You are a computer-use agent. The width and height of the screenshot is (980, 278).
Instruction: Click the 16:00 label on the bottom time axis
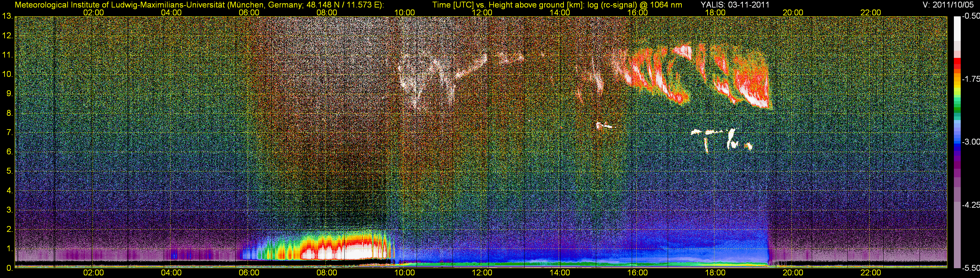coord(637,273)
